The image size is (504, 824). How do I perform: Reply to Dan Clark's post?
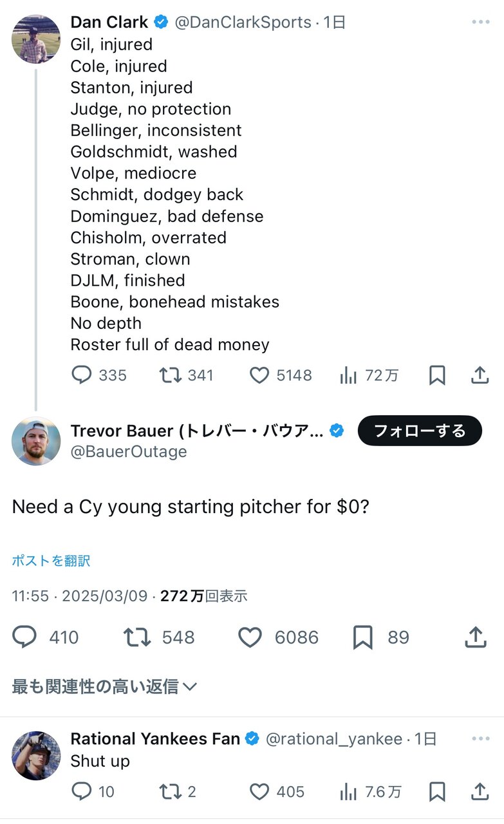81,375
